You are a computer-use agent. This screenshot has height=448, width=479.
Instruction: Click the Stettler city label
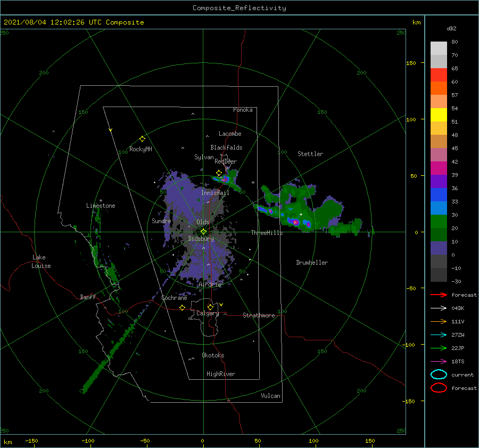click(310, 154)
